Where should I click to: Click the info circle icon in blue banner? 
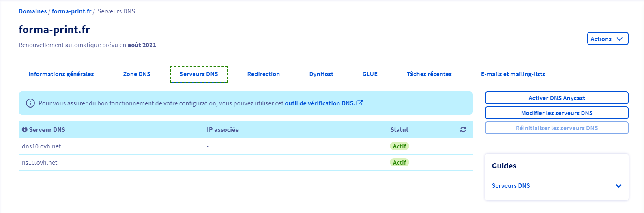tap(30, 103)
